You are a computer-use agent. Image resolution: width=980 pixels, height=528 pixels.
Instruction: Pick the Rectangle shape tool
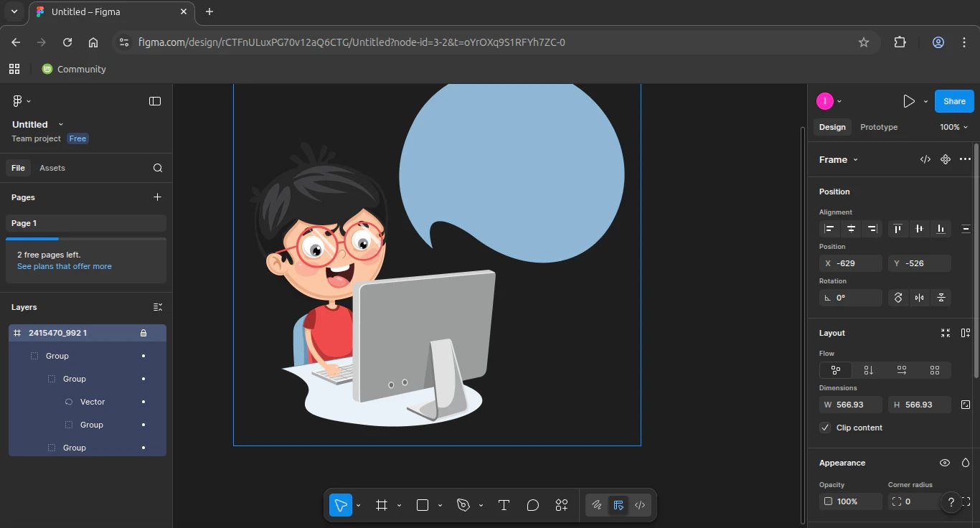tap(423, 505)
